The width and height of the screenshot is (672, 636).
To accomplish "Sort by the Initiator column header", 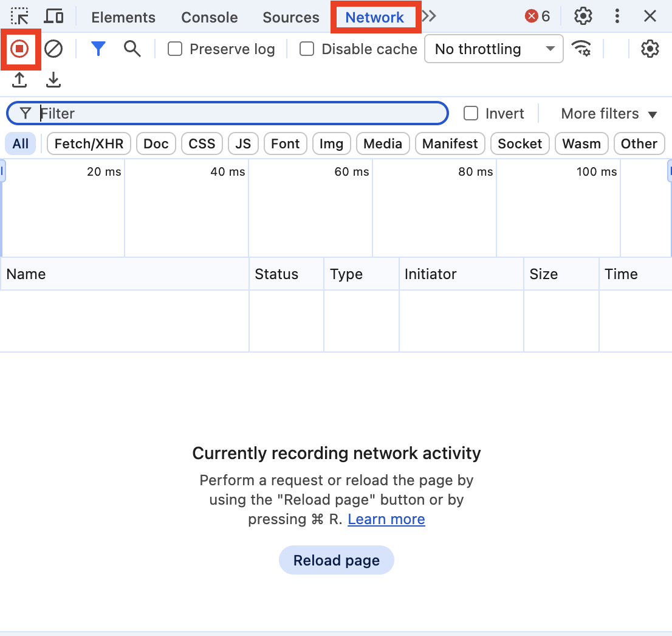I will click(x=461, y=274).
